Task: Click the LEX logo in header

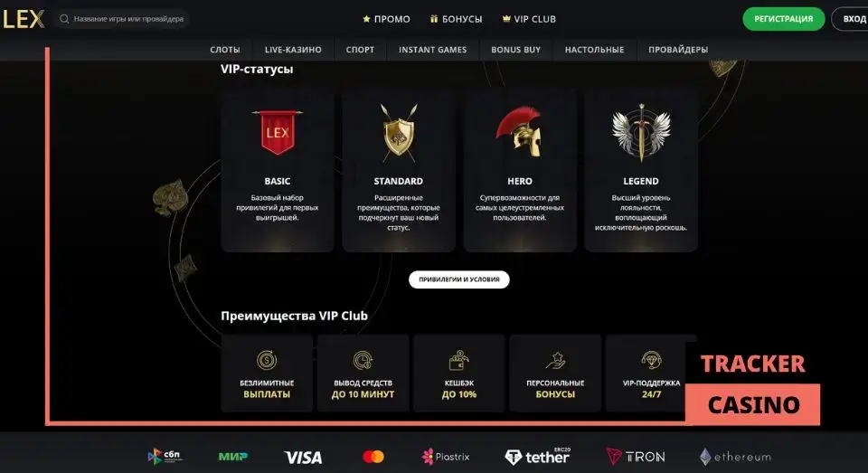Action: (x=24, y=19)
